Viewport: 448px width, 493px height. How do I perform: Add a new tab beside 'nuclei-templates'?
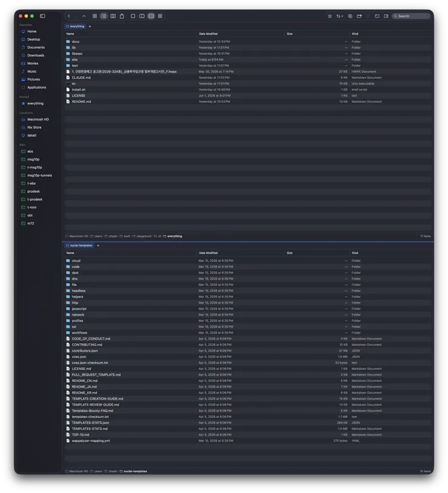pyautogui.click(x=98, y=245)
